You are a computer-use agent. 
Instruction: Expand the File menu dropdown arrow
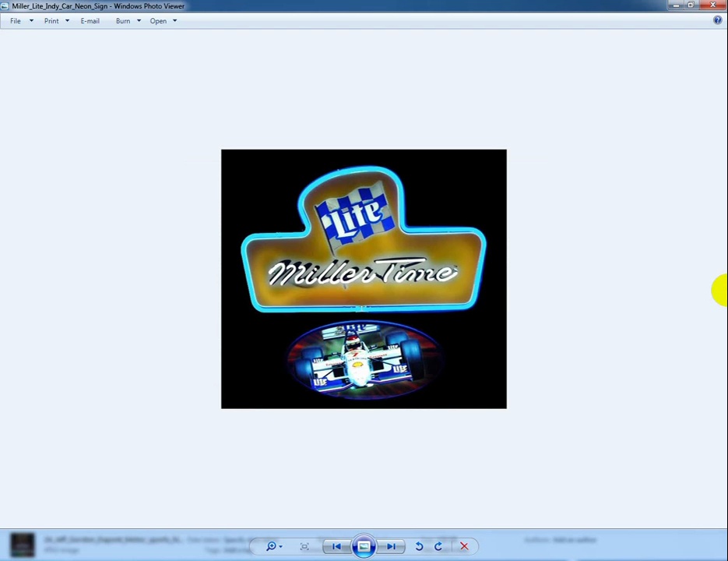point(32,21)
